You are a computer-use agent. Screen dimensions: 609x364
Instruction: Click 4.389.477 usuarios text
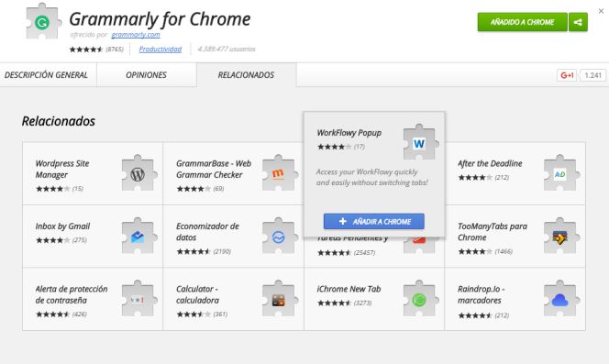coord(227,49)
